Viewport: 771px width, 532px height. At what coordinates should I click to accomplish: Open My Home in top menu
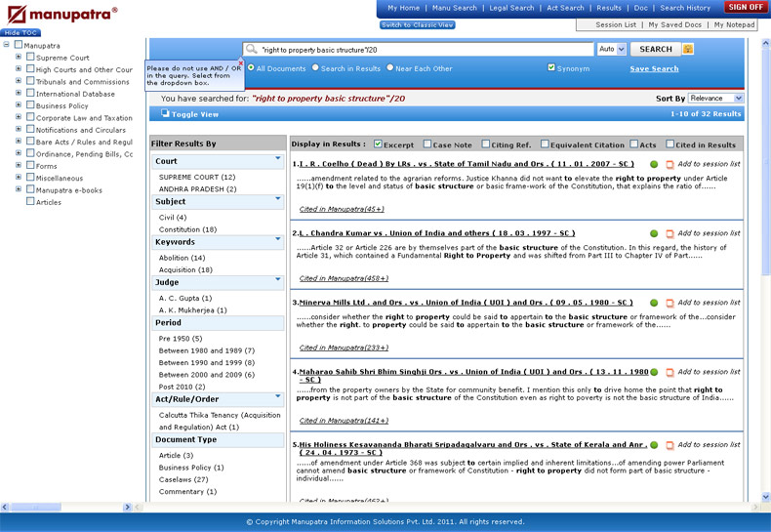point(403,8)
